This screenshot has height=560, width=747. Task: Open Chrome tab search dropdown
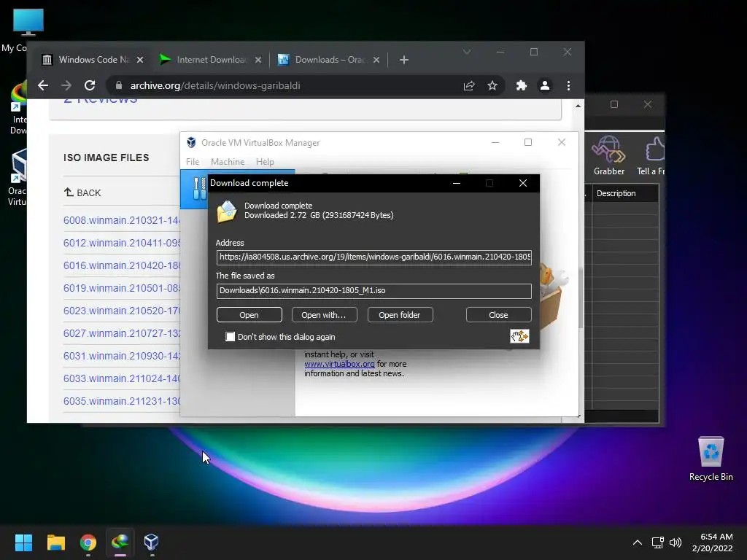(x=467, y=52)
